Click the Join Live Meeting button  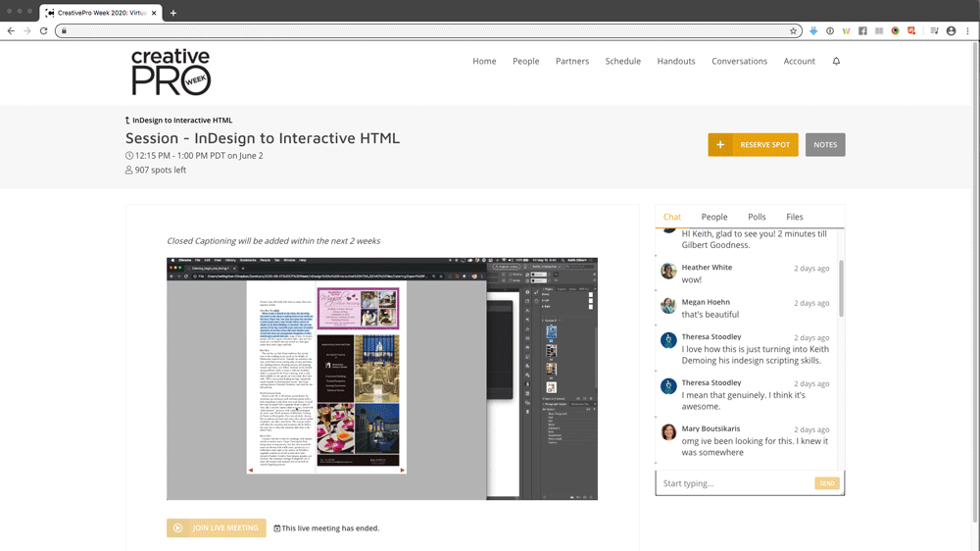(217, 527)
